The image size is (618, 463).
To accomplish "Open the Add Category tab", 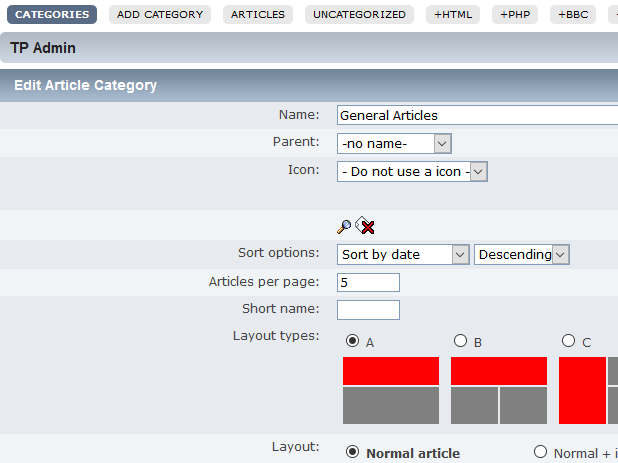I will click(160, 15).
